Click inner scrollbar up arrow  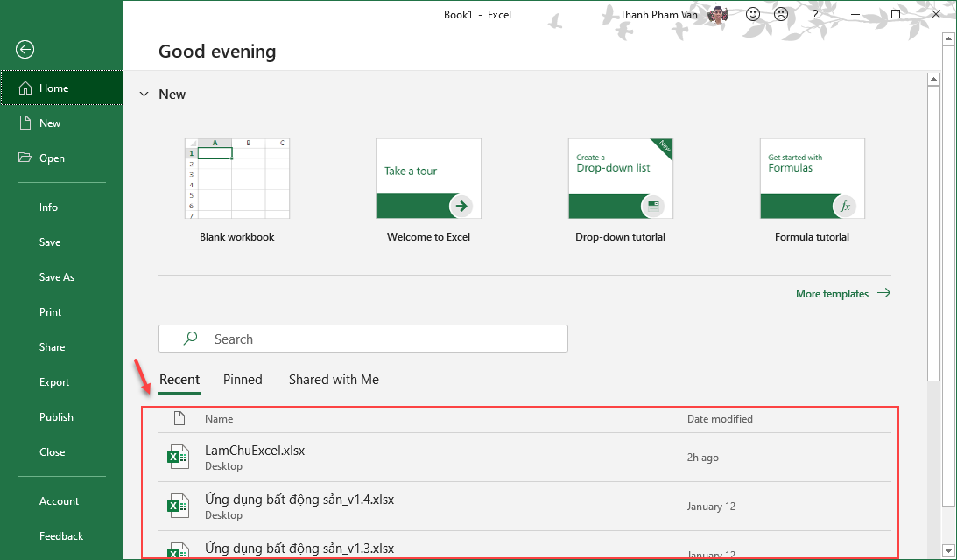(x=933, y=79)
